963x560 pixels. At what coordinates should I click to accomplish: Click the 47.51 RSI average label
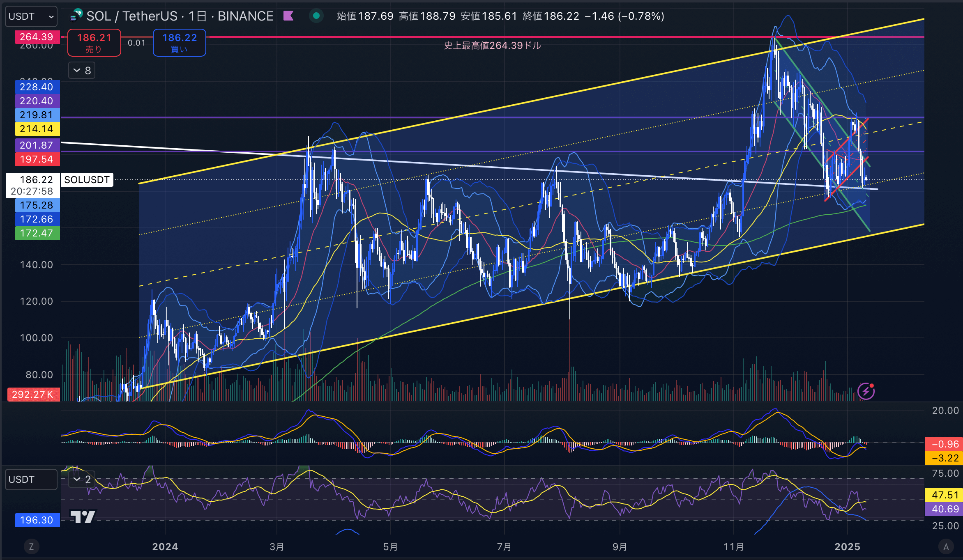944,495
